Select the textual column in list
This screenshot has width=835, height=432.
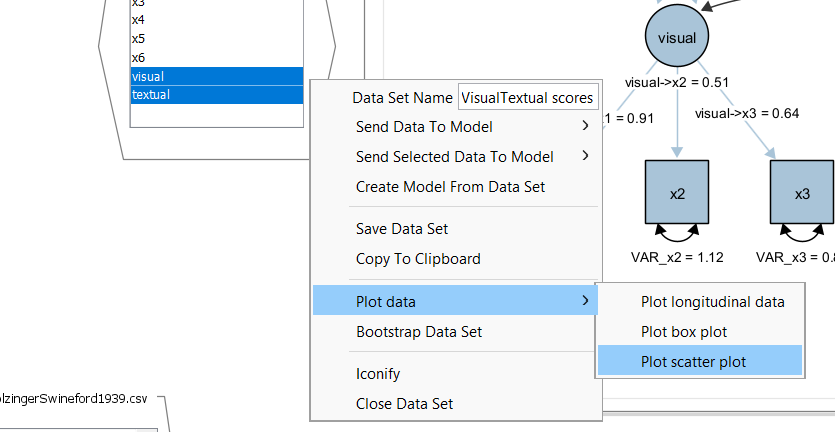pos(216,94)
